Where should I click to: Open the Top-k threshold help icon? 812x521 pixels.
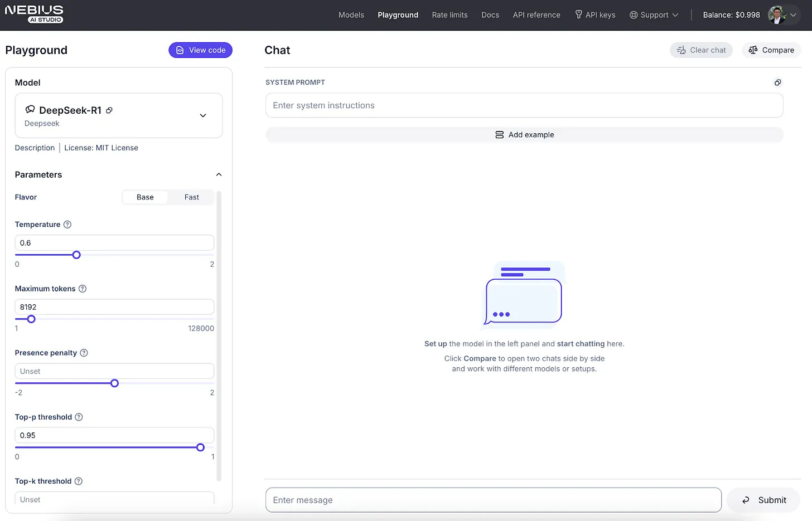79,481
